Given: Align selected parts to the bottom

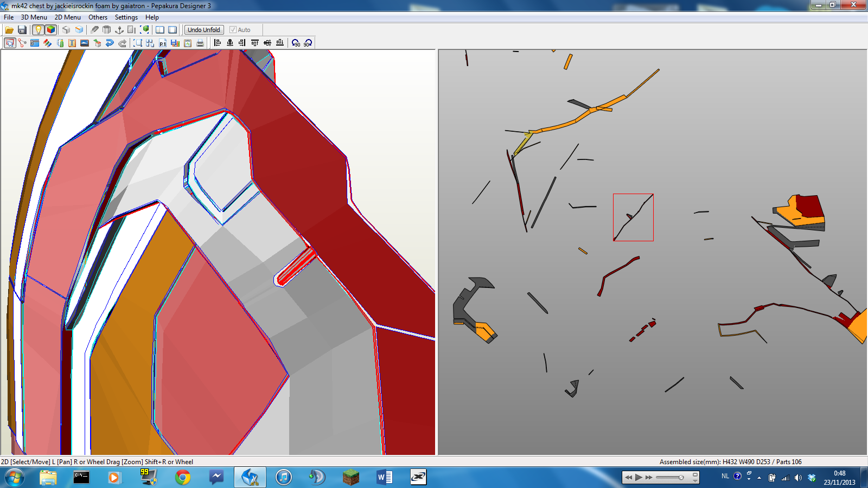Looking at the screenshot, I should (x=279, y=43).
